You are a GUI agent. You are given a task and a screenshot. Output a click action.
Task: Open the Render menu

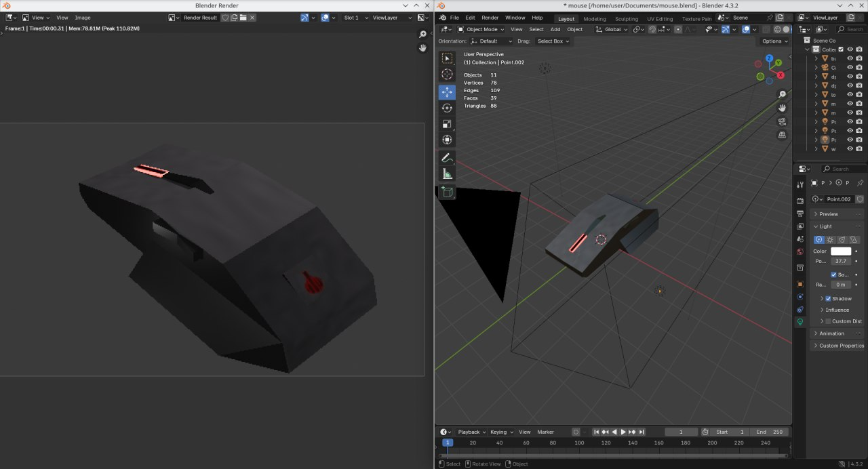[x=490, y=18]
